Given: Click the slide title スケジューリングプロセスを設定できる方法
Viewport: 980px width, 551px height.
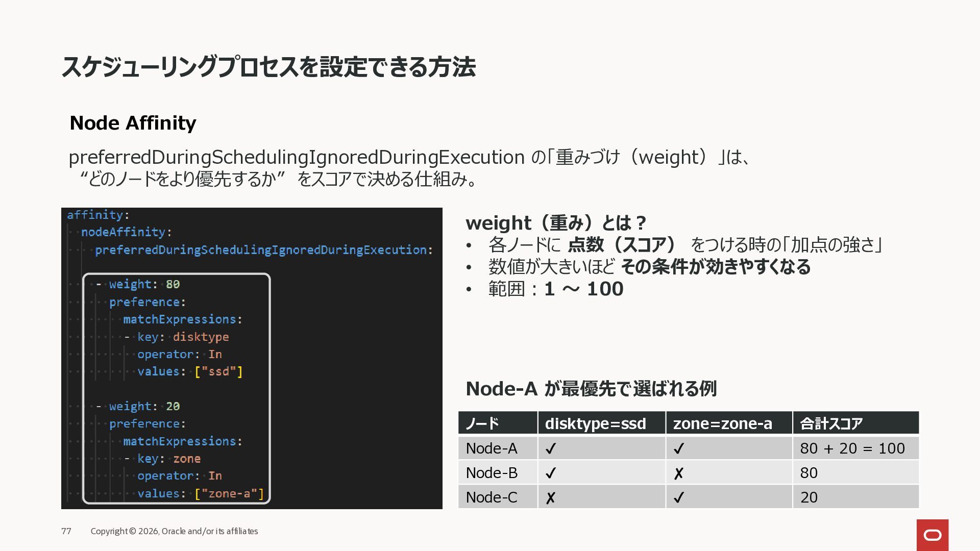Looking at the screenshot, I should point(268,67).
